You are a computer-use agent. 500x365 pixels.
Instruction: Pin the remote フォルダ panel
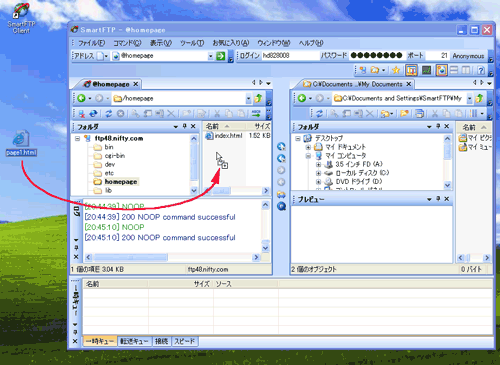tap(184, 126)
